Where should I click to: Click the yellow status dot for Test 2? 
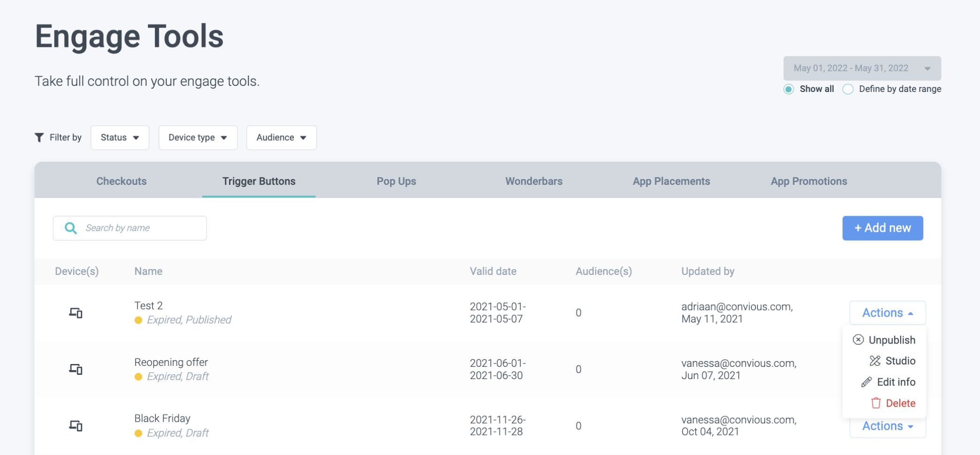[138, 320]
